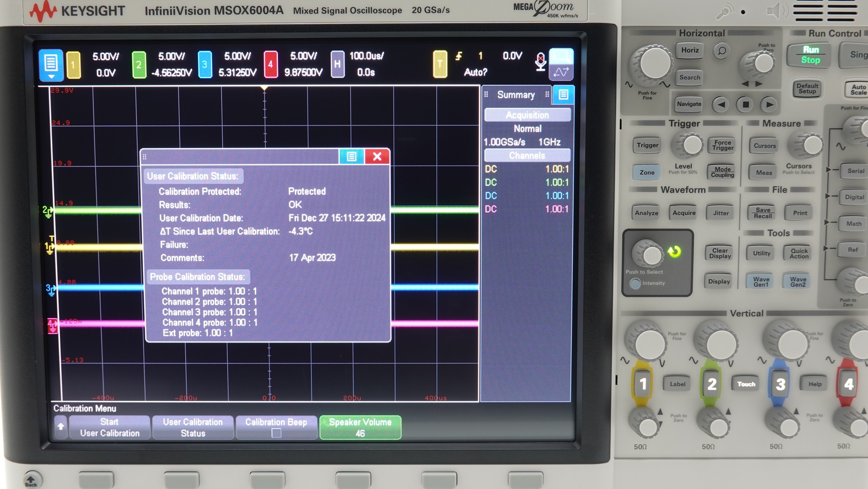
Task: Toggle the Calibration Beep checkbox
Action: coord(276,433)
